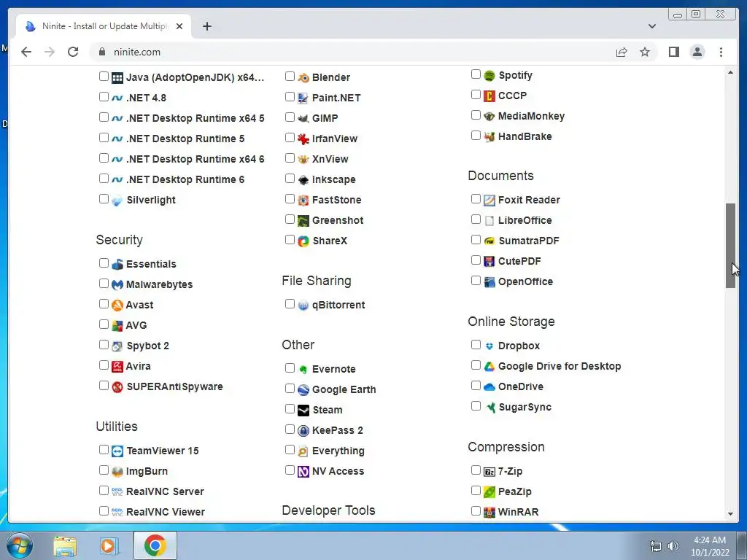This screenshot has width=747, height=560.
Task: Check the PeaZip checkbox
Action: [476, 491]
